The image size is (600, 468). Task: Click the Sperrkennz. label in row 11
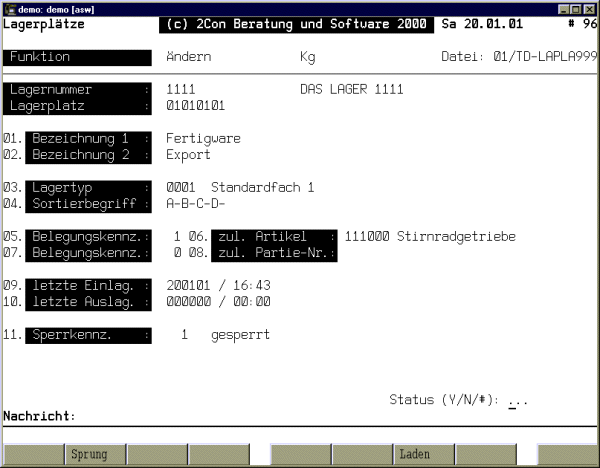88,334
